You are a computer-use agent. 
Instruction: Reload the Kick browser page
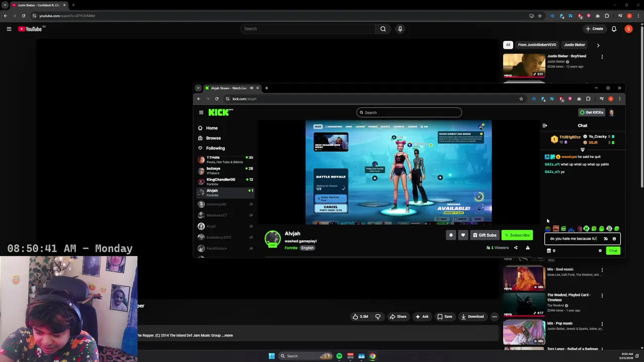[x=217, y=99]
